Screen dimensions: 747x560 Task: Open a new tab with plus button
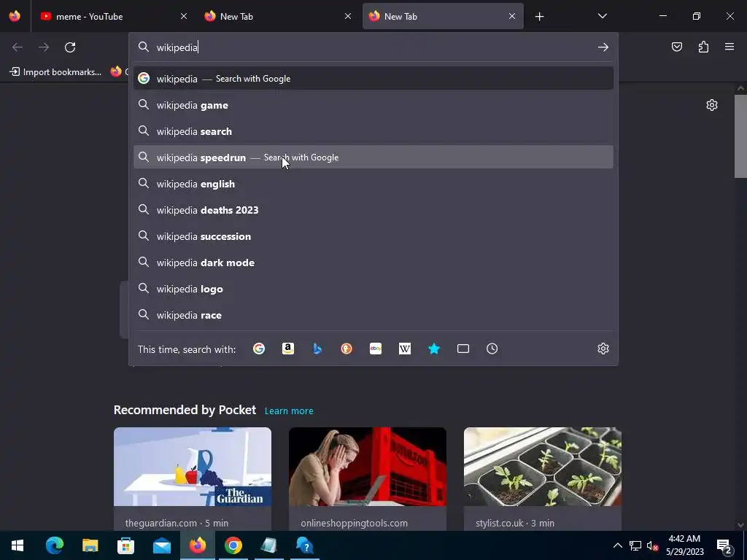click(539, 17)
